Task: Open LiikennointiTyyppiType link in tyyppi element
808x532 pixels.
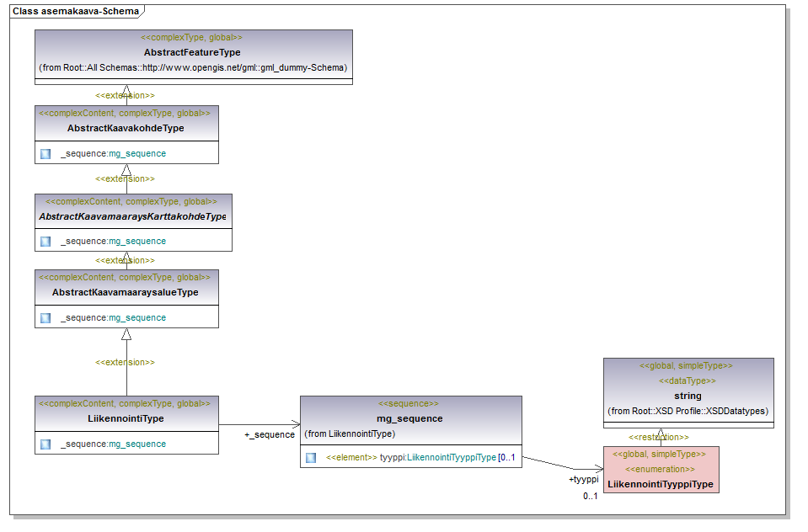Action: [451, 458]
